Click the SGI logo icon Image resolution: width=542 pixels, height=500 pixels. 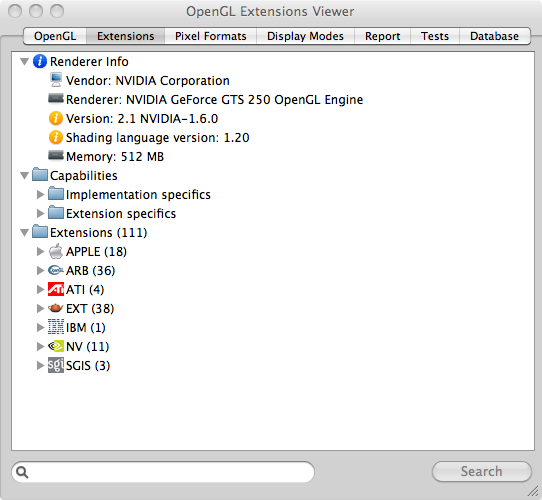56,365
